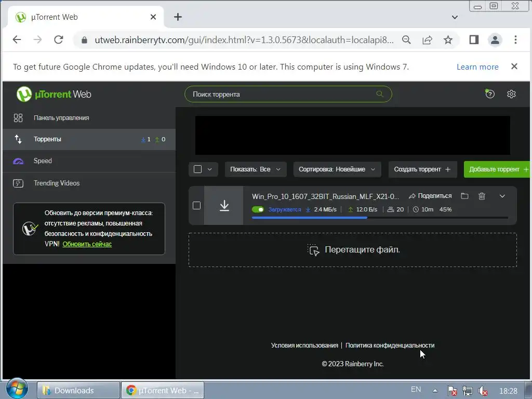Click the Поделиться share button

point(430,196)
